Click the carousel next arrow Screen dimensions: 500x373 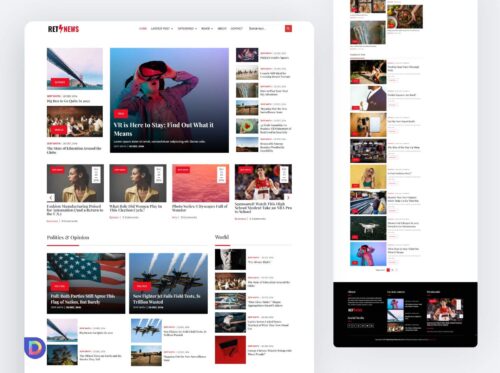pos(288,198)
